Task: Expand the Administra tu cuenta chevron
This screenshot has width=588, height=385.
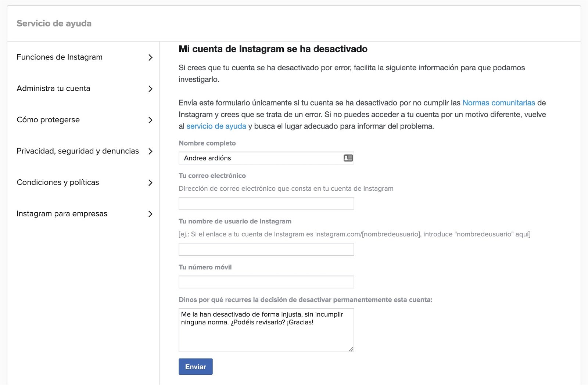Action: (x=150, y=89)
